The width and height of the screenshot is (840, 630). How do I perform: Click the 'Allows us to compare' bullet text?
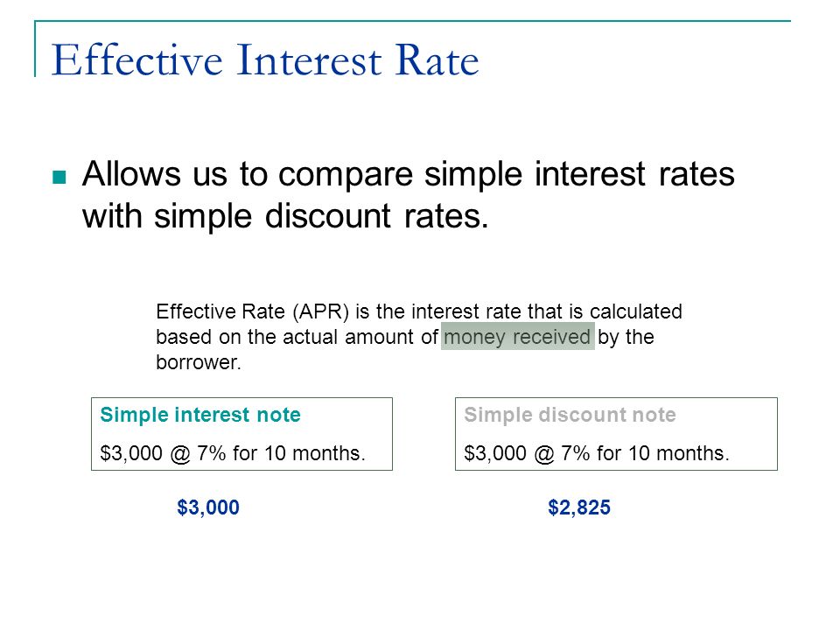pyautogui.click(x=409, y=195)
